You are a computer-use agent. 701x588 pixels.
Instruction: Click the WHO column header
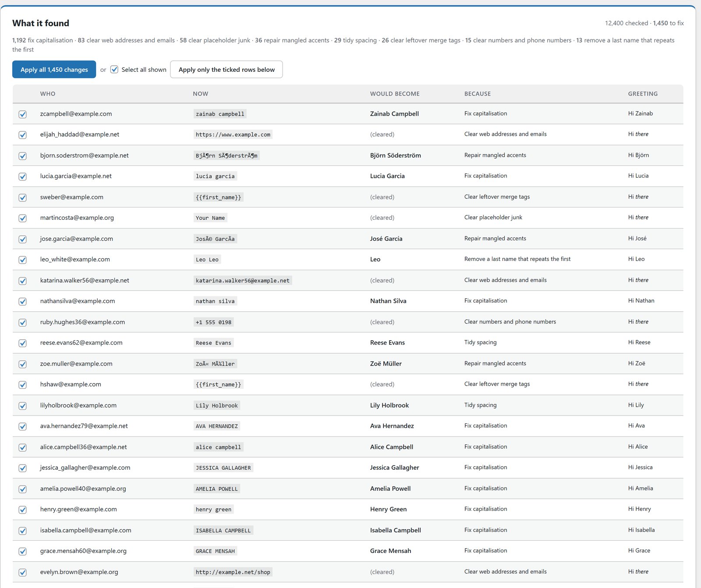(48, 94)
